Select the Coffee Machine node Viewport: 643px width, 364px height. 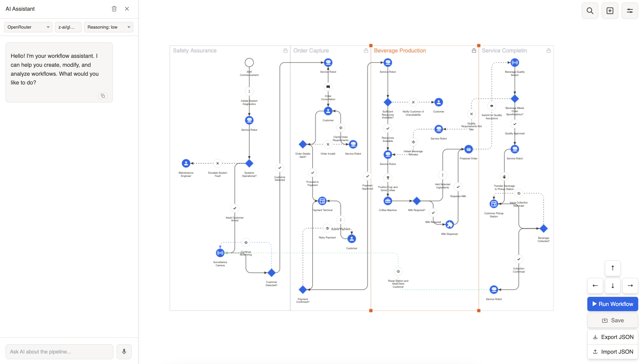coord(388,201)
